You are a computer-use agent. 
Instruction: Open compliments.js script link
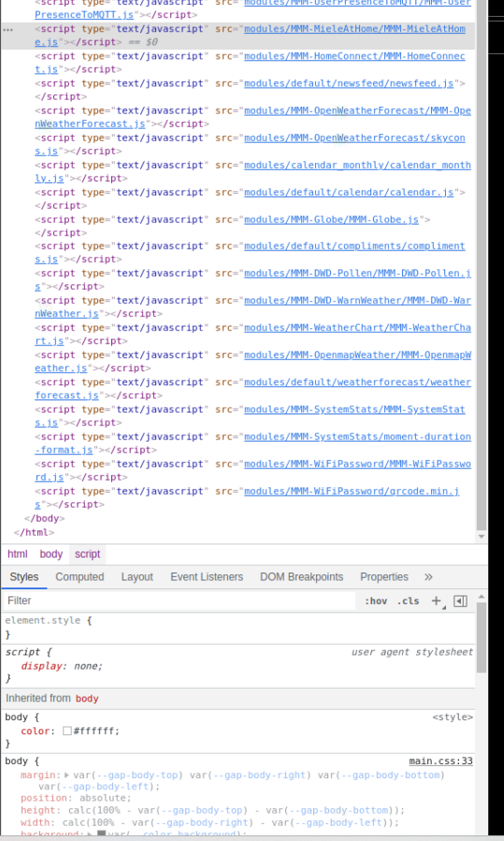(x=355, y=246)
